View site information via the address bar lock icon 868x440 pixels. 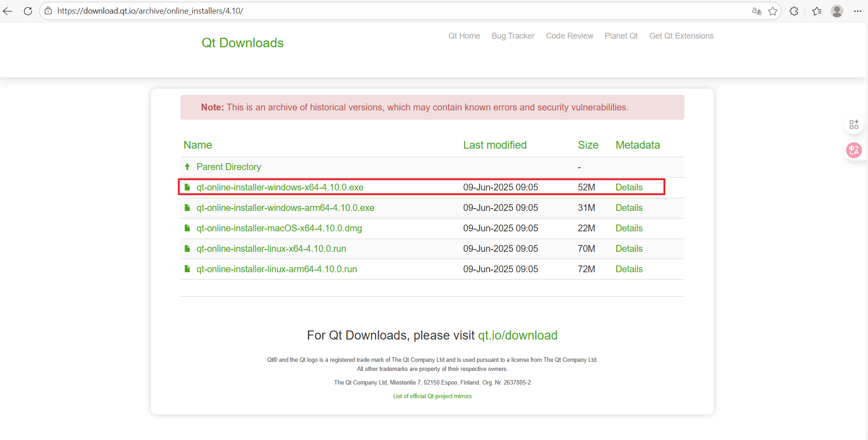pyautogui.click(x=48, y=10)
